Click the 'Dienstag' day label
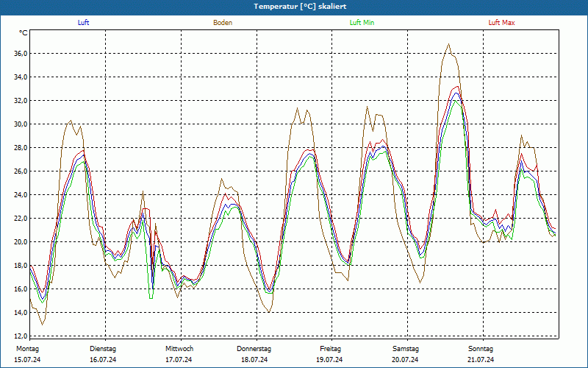588x368 pixels. 103,349
